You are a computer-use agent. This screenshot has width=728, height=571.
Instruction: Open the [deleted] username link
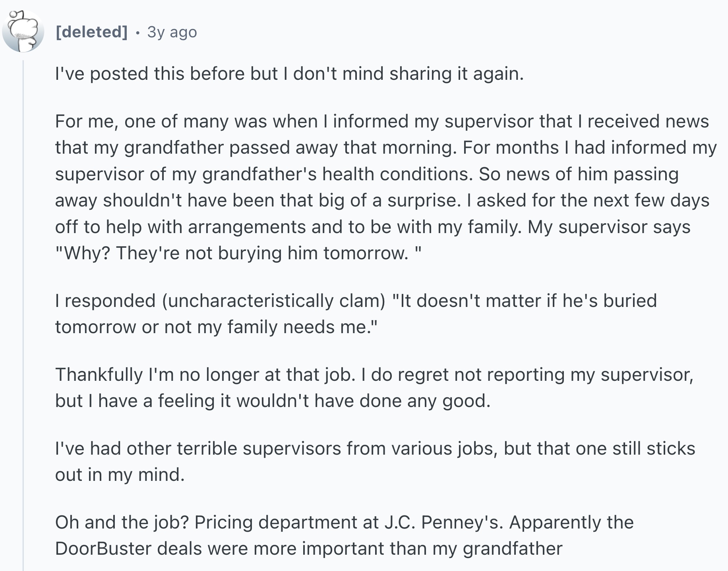pyautogui.click(x=92, y=32)
